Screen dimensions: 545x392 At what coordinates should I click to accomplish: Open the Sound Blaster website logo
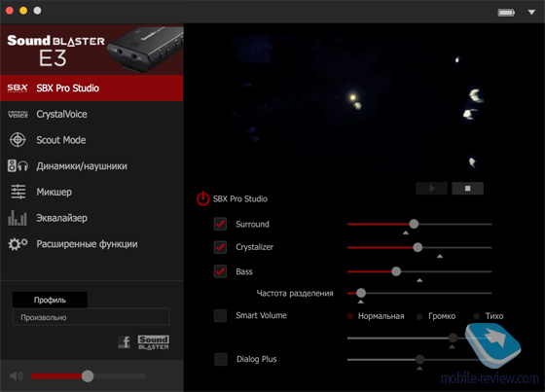[154, 342]
